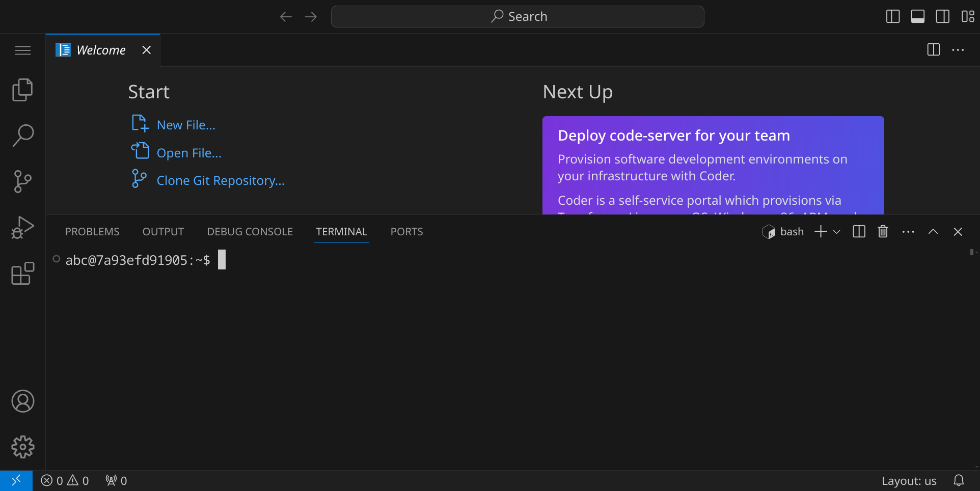Open the Accounts menu icon
The width and height of the screenshot is (980, 491).
click(x=22, y=401)
